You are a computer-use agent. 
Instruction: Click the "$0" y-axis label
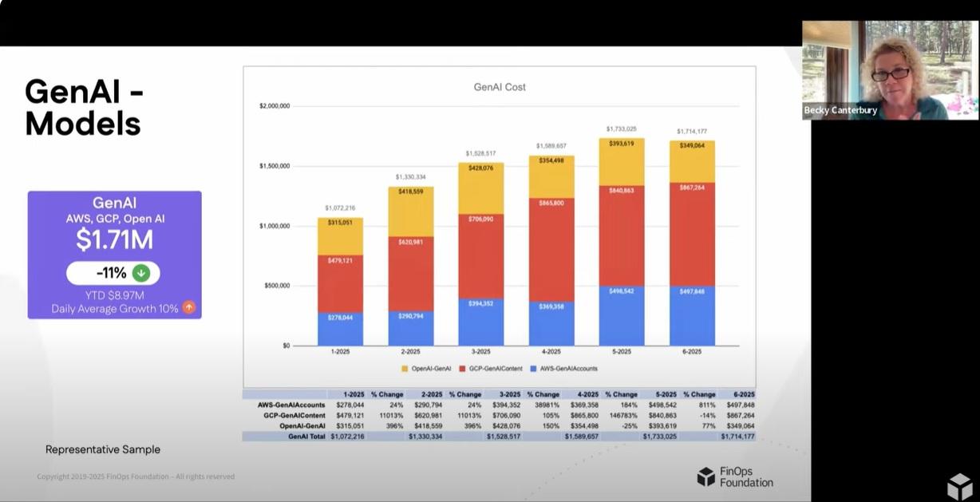click(286, 346)
